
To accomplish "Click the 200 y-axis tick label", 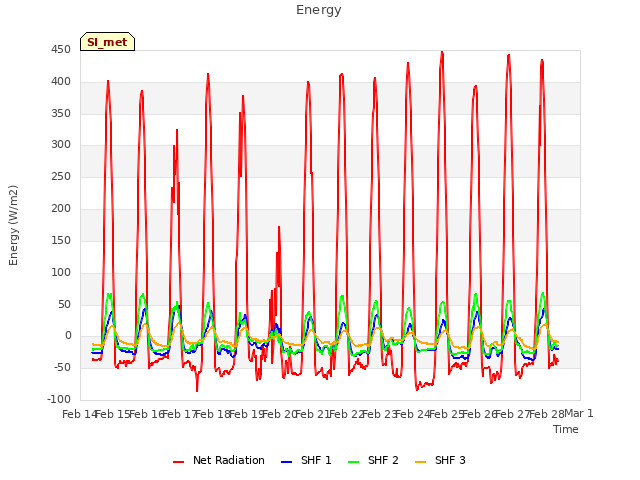I will tap(61, 209).
